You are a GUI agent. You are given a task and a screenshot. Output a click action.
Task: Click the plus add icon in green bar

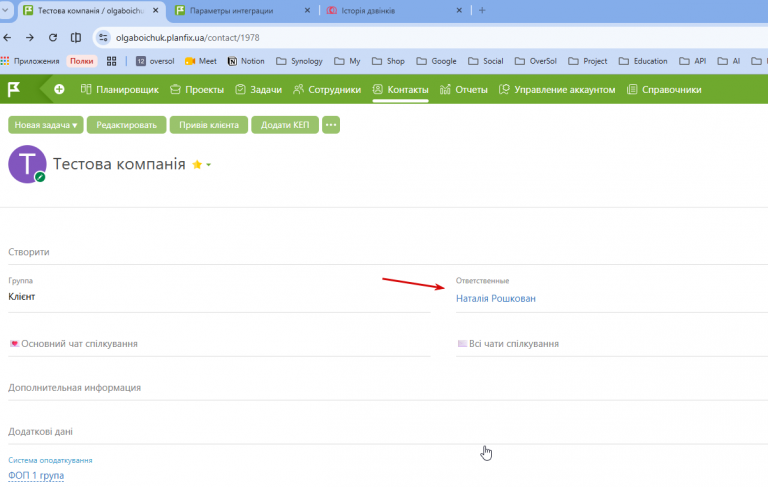pyautogui.click(x=59, y=89)
